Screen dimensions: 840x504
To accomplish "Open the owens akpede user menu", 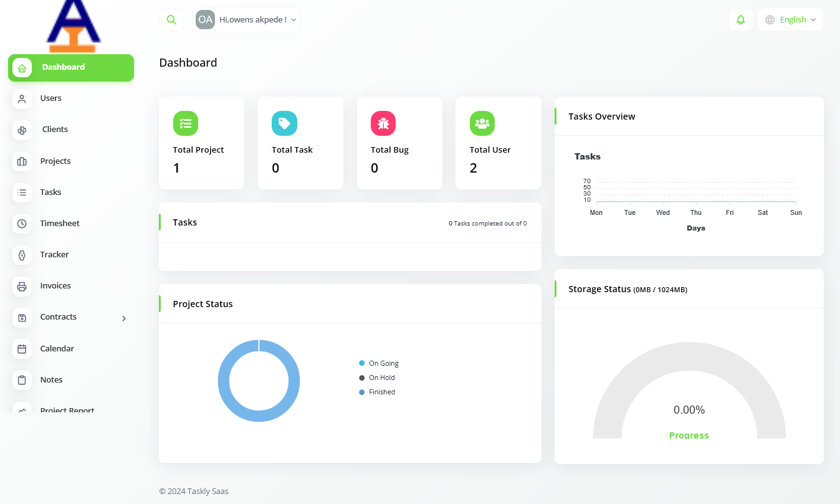I will coord(247,20).
